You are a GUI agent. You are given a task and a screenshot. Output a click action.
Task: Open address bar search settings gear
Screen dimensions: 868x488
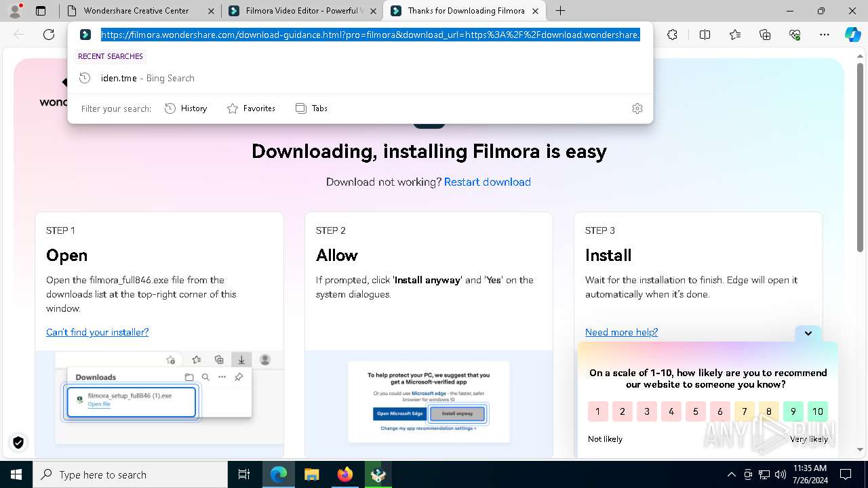(637, 108)
